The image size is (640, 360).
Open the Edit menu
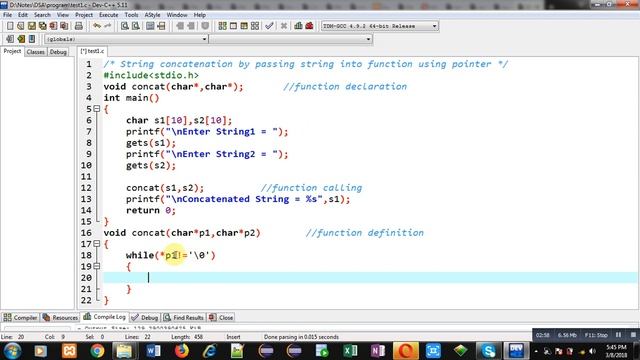tap(23, 15)
